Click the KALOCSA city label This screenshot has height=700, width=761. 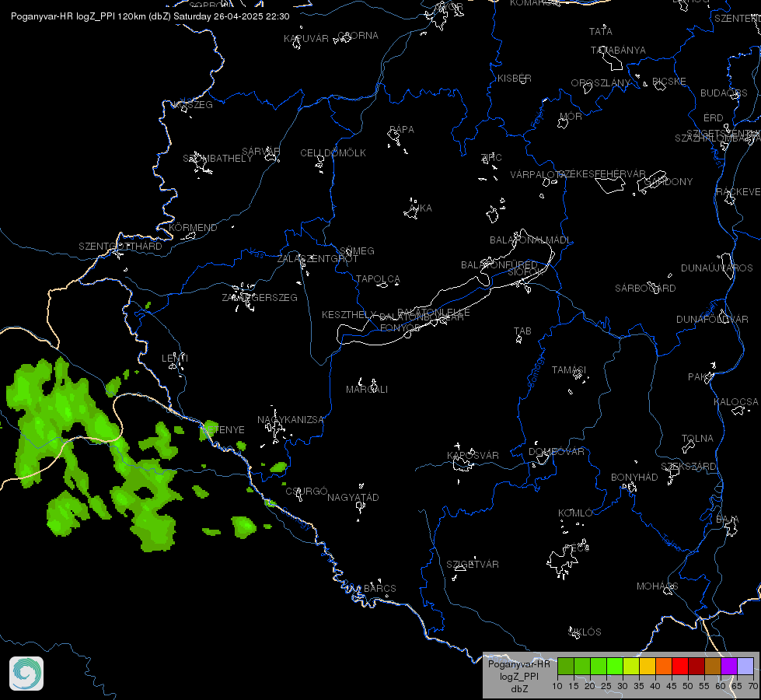coord(736,402)
